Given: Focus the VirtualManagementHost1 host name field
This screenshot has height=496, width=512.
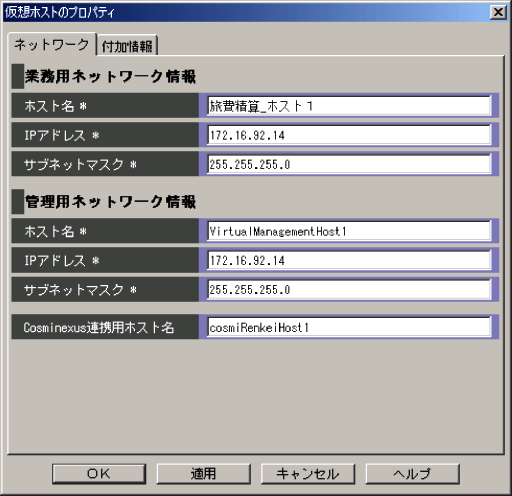Looking at the screenshot, I should click(349, 231).
